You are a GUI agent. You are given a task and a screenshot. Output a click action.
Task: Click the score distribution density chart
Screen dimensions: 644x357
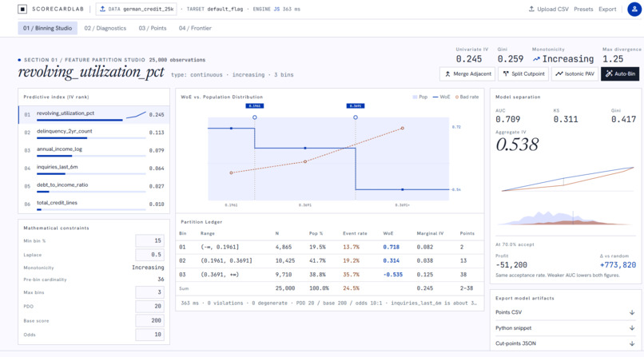click(x=566, y=218)
